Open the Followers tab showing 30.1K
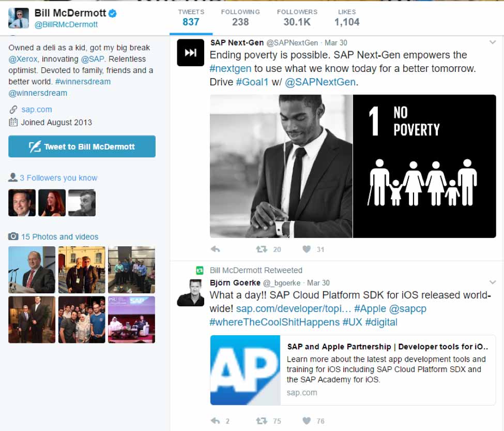504x431 pixels. (x=297, y=18)
